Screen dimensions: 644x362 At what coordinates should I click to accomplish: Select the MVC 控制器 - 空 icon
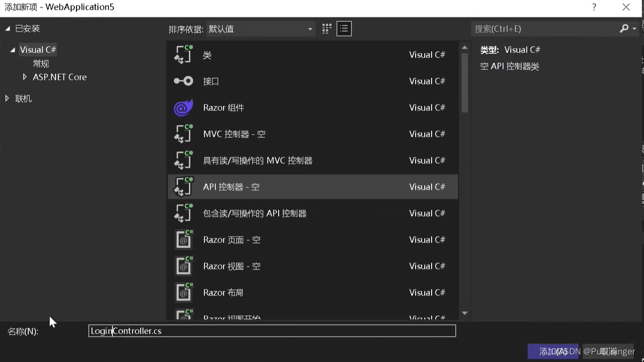(x=183, y=134)
